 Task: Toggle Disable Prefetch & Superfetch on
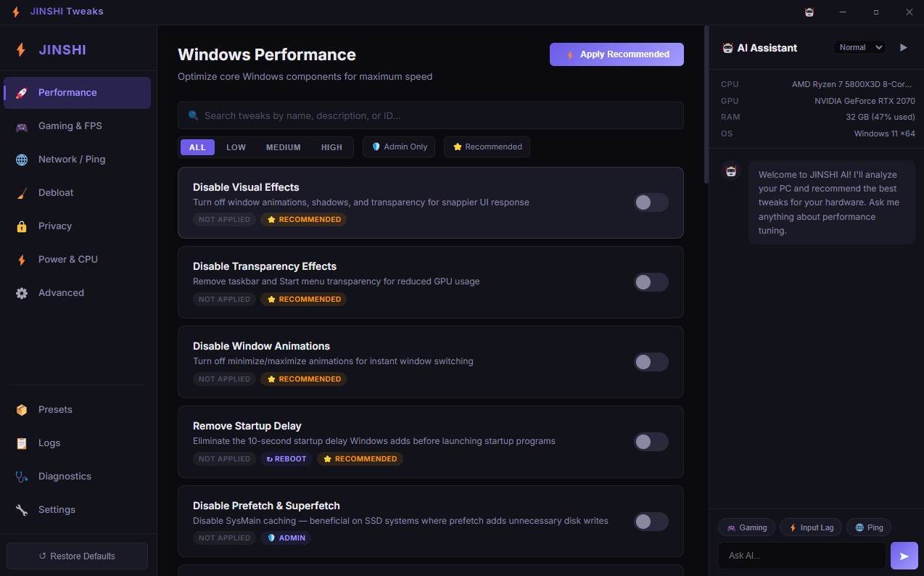point(651,522)
